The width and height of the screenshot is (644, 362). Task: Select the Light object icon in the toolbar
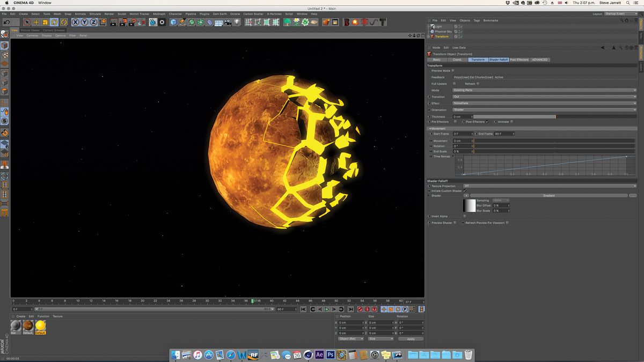237,23
